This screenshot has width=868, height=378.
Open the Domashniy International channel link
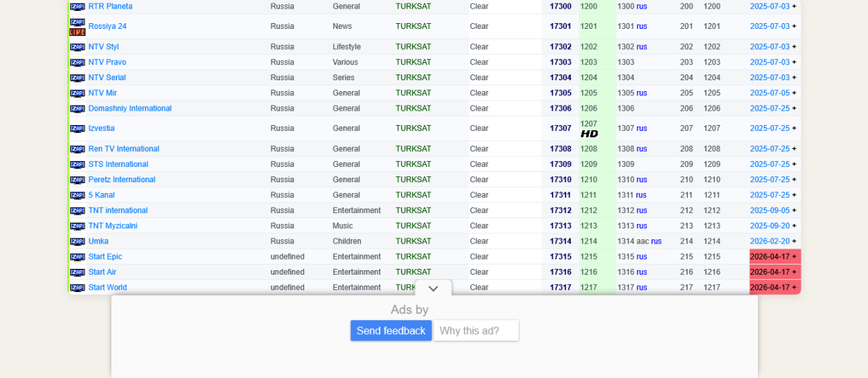[130, 108]
